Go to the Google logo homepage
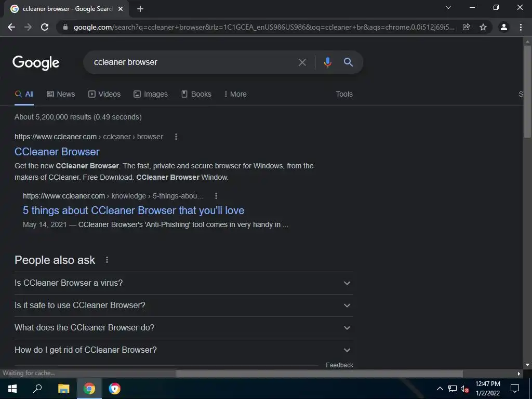 coord(36,63)
